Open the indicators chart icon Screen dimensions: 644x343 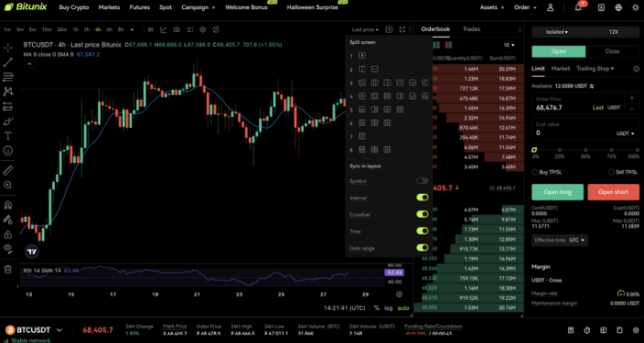pyautogui.click(x=164, y=29)
